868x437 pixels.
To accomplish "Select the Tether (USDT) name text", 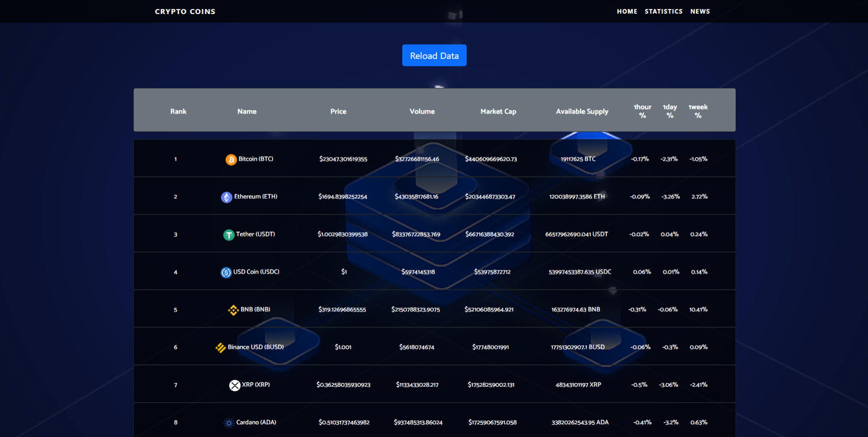I will (x=255, y=234).
